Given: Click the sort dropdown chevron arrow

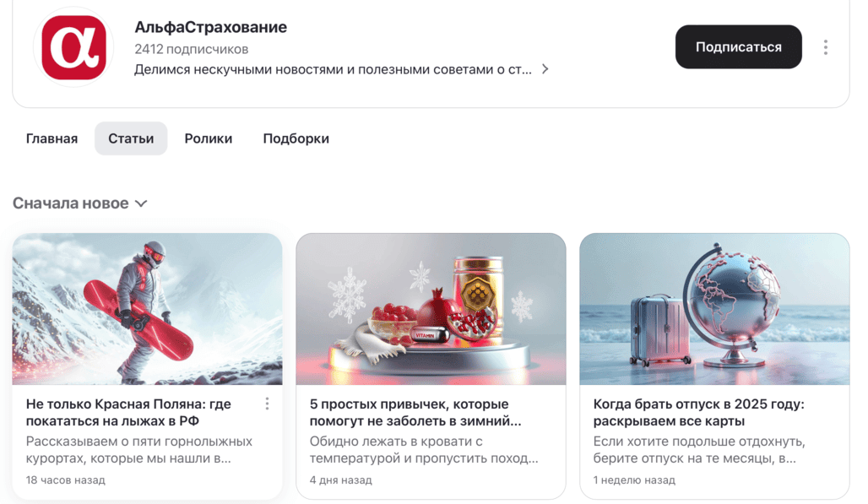Looking at the screenshot, I should pos(141,203).
